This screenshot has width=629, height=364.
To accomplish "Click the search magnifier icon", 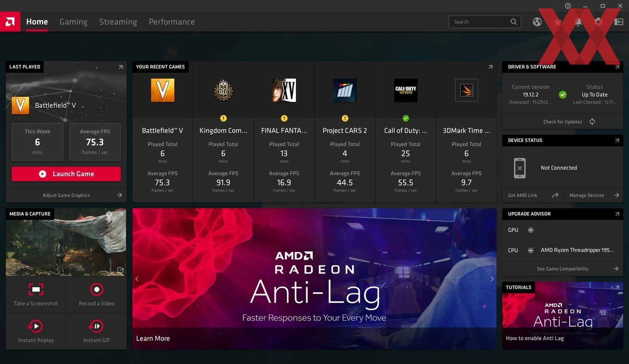I will point(514,22).
